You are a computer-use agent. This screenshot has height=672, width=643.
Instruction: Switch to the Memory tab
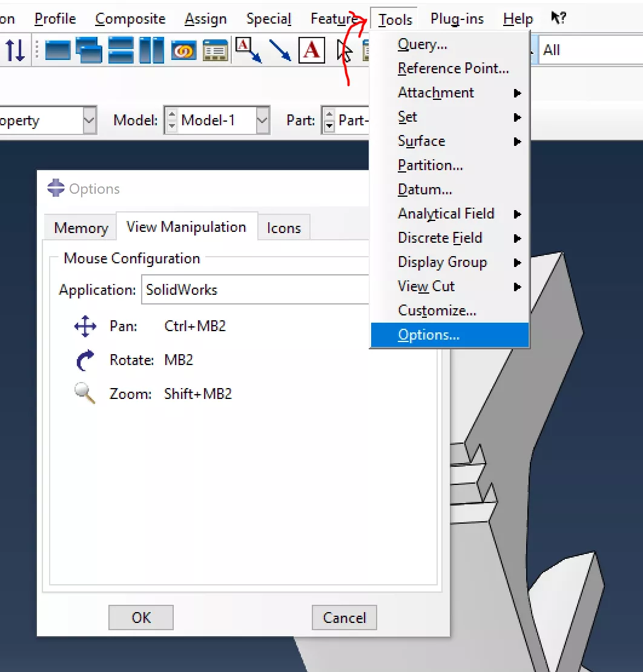(81, 228)
